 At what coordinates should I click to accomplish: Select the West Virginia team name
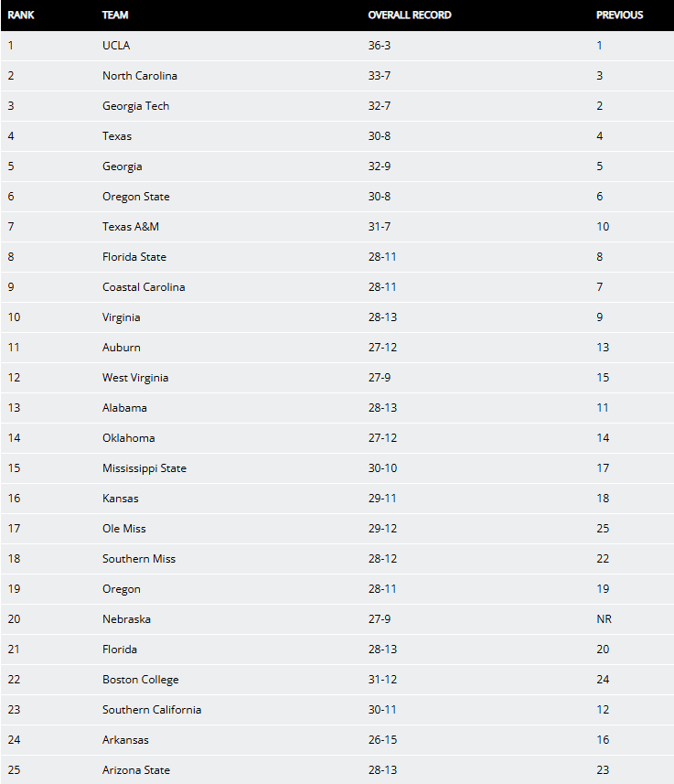[135, 378]
